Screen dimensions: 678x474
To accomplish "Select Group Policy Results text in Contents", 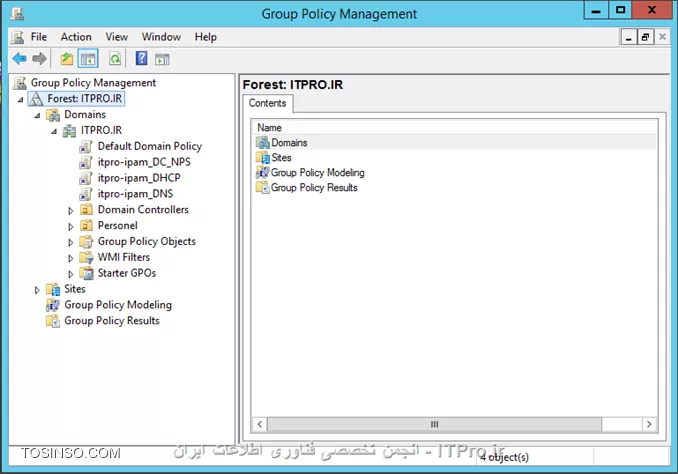I will pyautogui.click(x=314, y=188).
